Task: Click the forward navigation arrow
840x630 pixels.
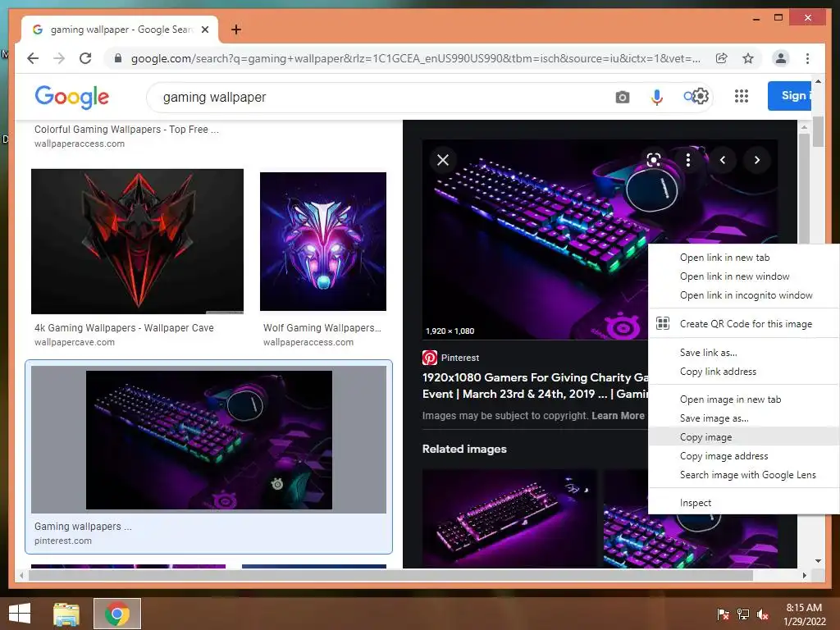Action: tap(59, 58)
